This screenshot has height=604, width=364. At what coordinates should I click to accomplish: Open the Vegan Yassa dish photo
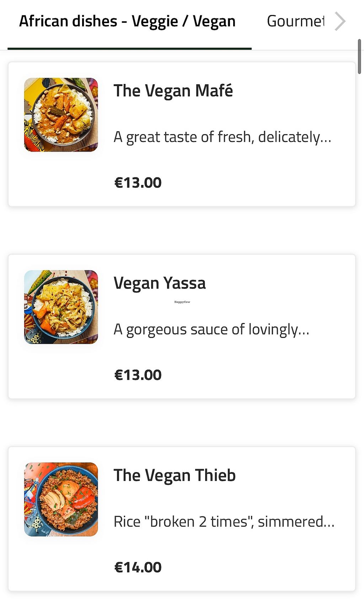61,307
